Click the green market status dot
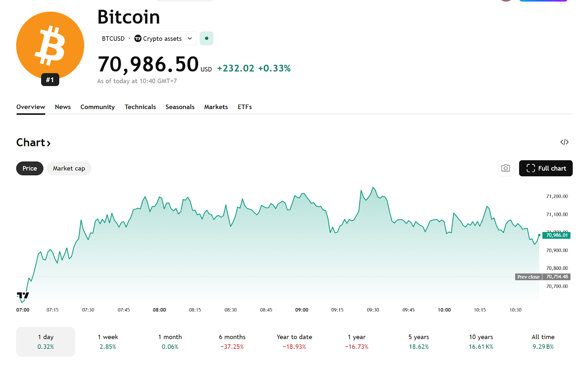The height and width of the screenshot is (365, 588). coord(207,39)
